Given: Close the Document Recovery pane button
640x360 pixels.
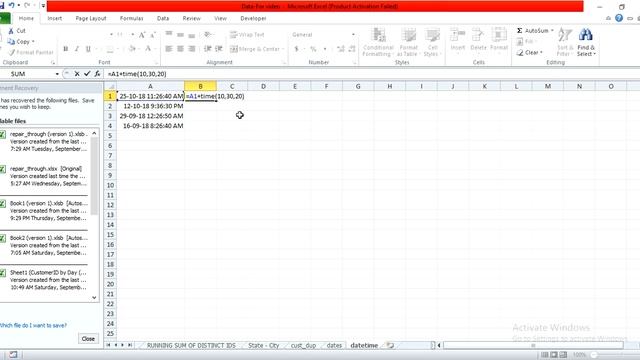Looking at the screenshot, I should coord(88,339).
